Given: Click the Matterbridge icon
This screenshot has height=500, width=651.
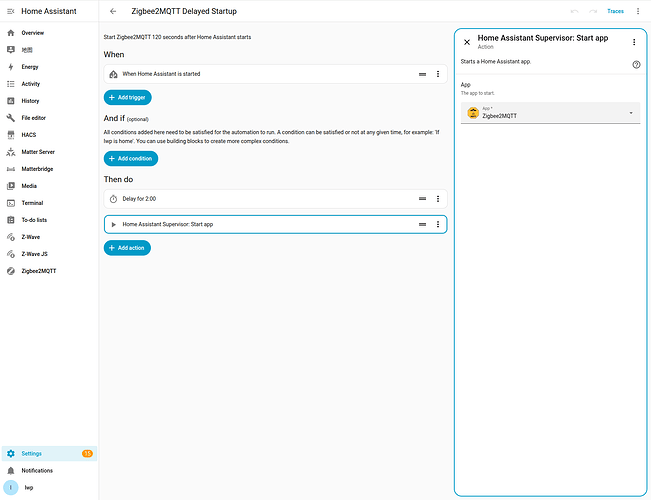Looking at the screenshot, I should tap(11, 169).
